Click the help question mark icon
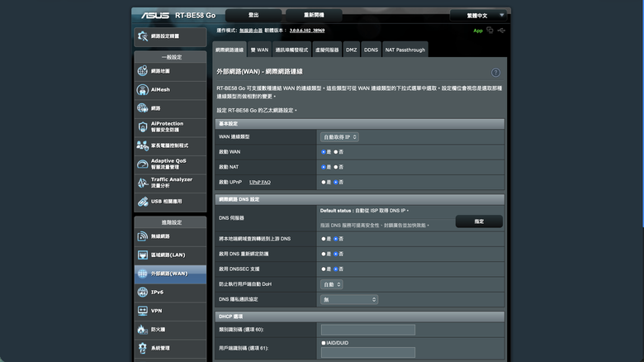 pos(495,73)
